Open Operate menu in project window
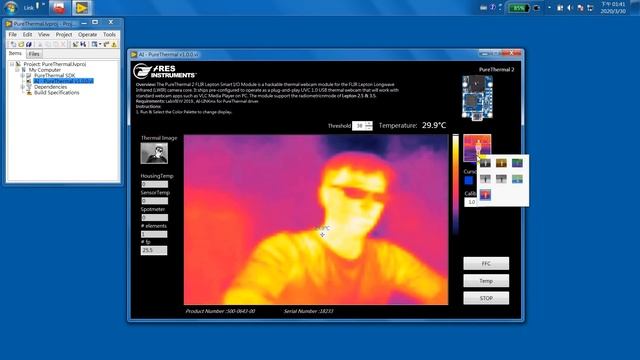The width and height of the screenshot is (640, 360). click(x=87, y=35)
